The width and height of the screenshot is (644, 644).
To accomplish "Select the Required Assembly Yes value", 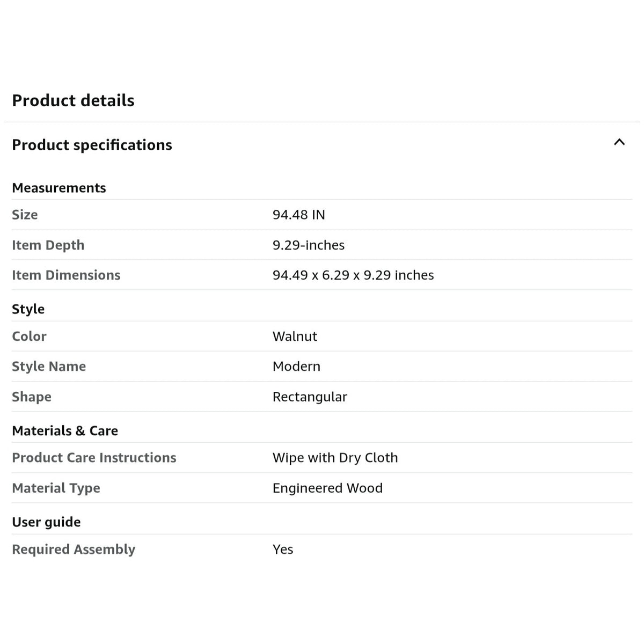I will (x=283, y=550).
